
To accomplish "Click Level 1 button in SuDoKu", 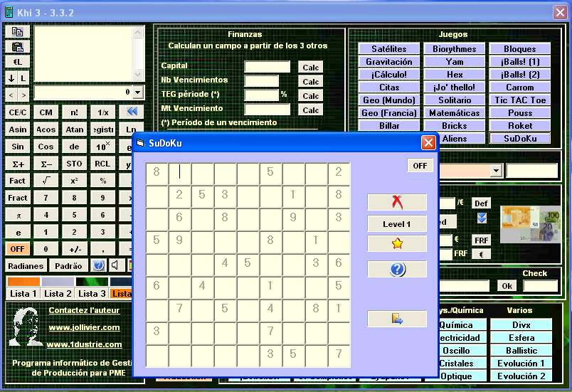I will [x=397, y=224].
